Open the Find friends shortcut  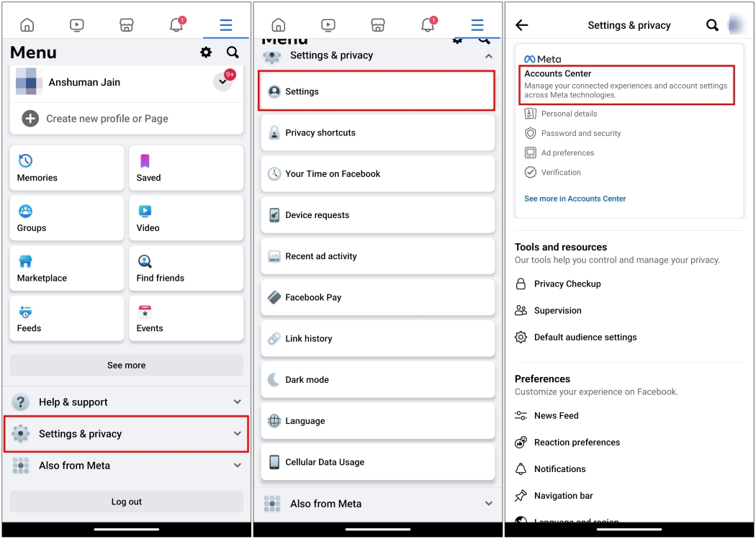[186, 268]
